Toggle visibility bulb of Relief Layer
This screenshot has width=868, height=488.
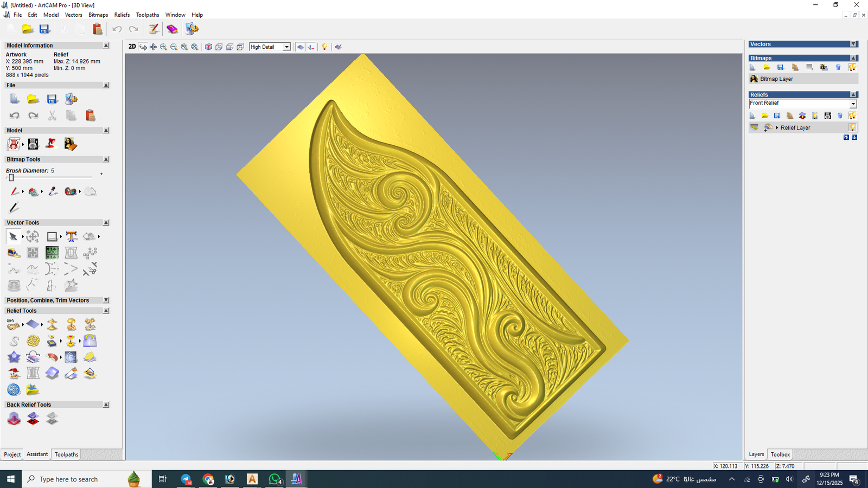(852, 127)
